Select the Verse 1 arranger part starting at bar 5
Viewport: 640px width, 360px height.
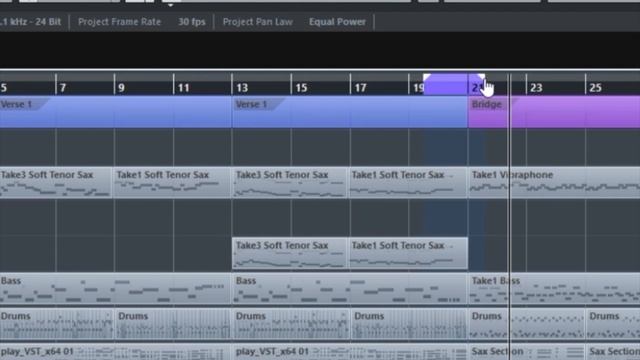click(x=116, y=112)
